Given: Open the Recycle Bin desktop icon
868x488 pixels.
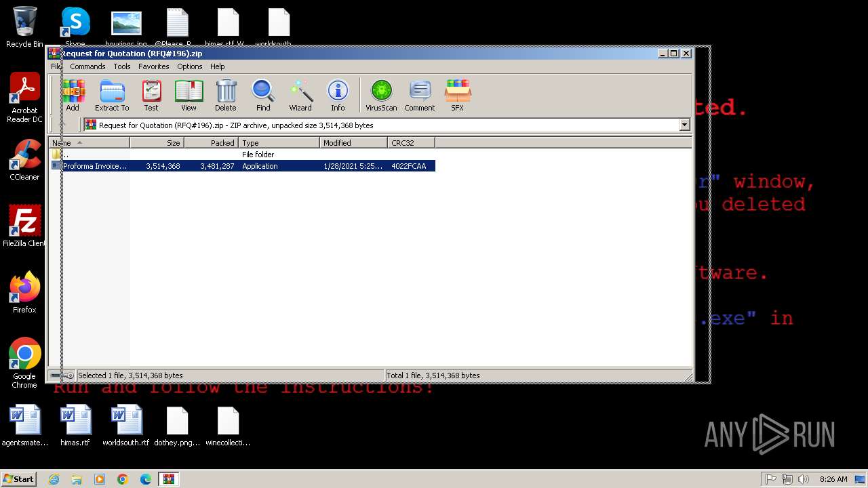Looking at the screenshot, I should (x=24, y=27).
